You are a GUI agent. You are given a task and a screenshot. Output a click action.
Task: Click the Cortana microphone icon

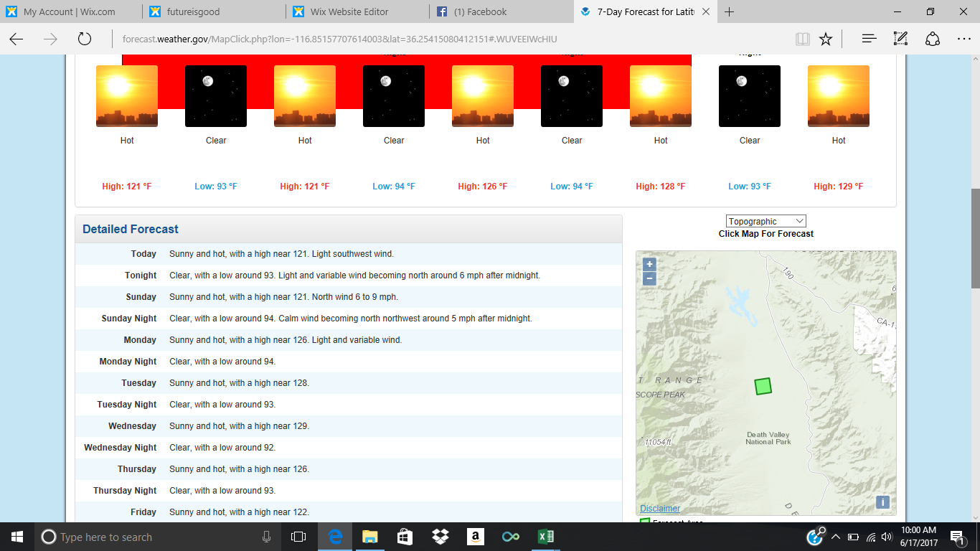(266, 537)
